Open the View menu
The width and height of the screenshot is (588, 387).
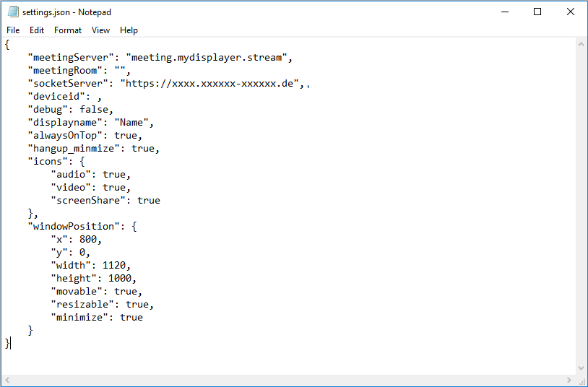click(100, 30)
